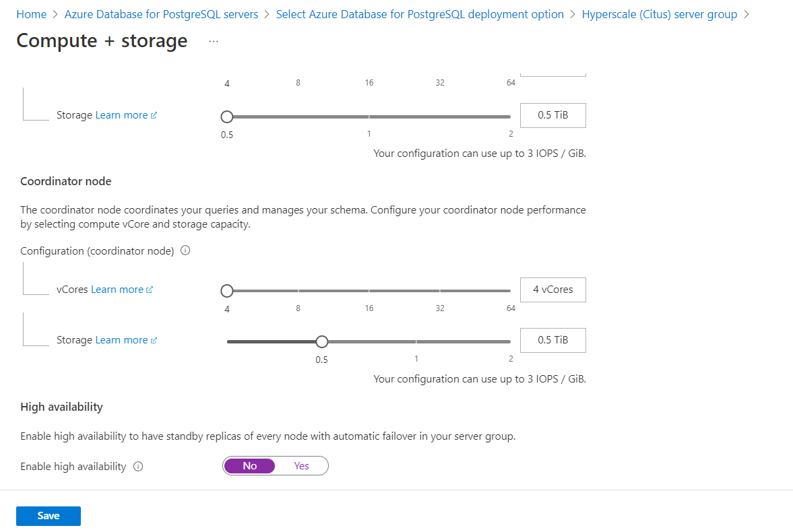793x532 pixels.
Task: Click the external link icon on coordinator Storage Learn more
Action: [x=153, y=339]
